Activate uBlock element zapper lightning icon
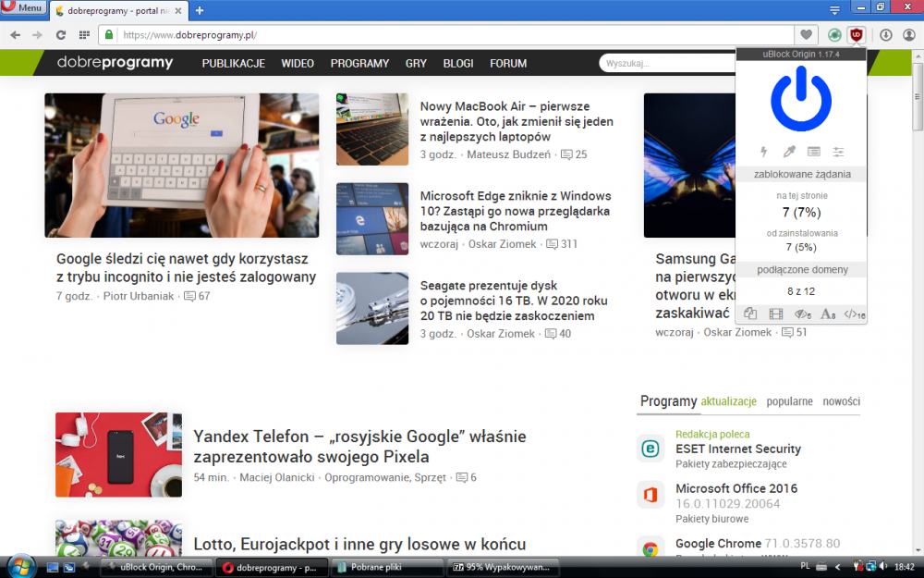The height and width of the screenshot is (578, 924). [764, 152]
